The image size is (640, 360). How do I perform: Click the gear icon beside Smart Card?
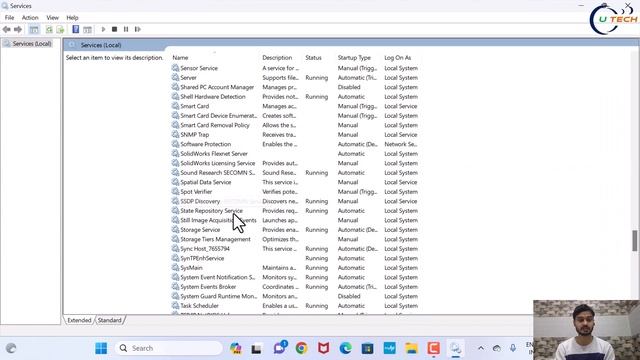(x=175, y=106)
